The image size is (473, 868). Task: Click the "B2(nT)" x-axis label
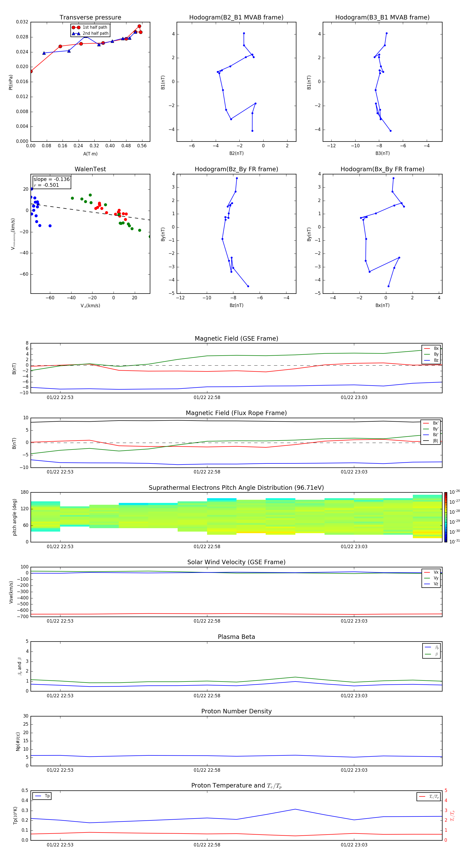(x=236, y=153)
